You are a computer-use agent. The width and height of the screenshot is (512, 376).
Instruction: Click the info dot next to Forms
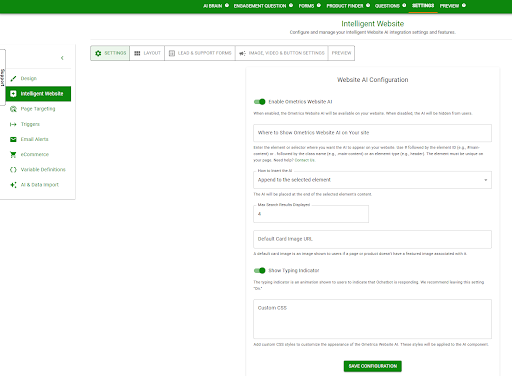319,5
